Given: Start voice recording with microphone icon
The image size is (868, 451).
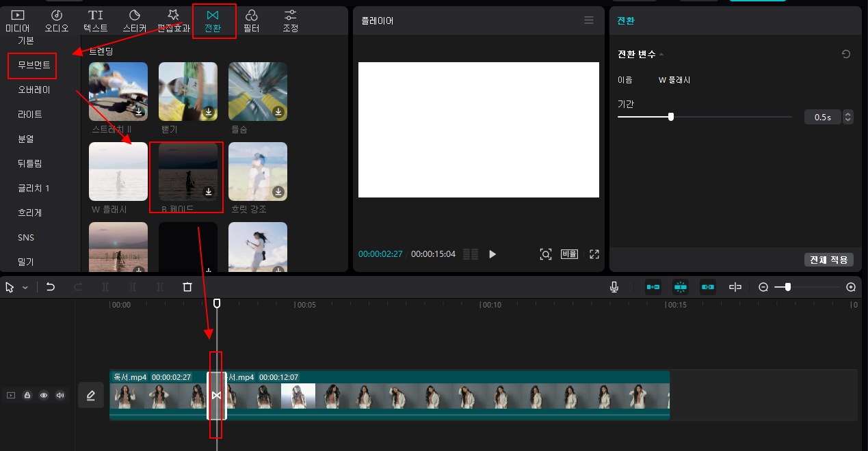Looking at the screenshot, I should 614,287.
